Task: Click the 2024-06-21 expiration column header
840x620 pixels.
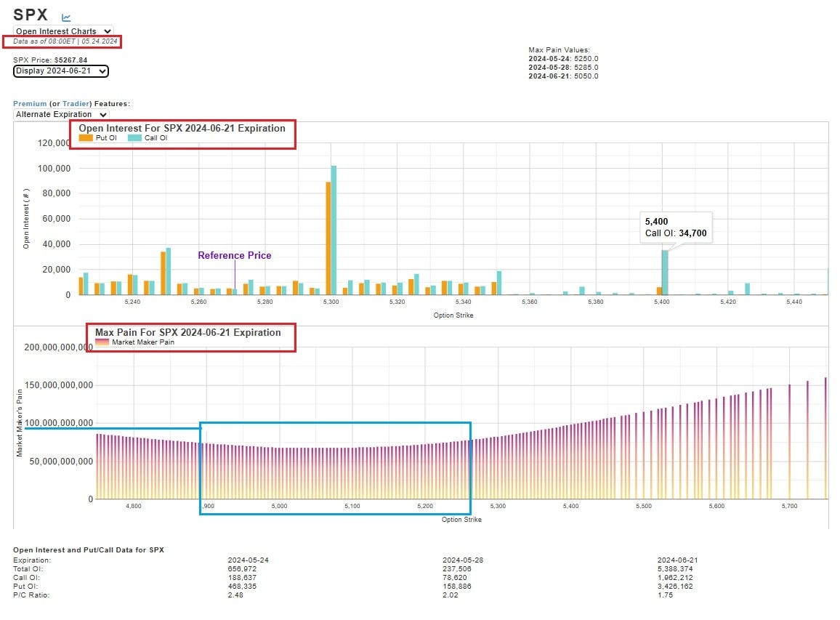Action: point(678,560)
